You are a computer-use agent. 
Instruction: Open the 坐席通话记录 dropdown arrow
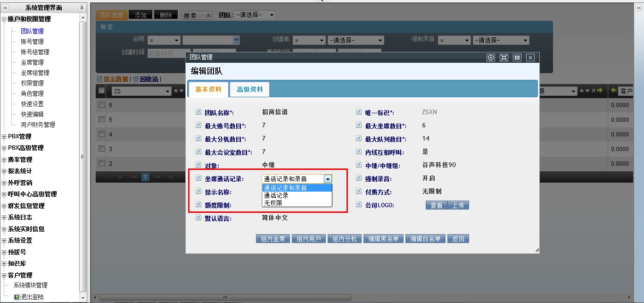click(328, 179)
